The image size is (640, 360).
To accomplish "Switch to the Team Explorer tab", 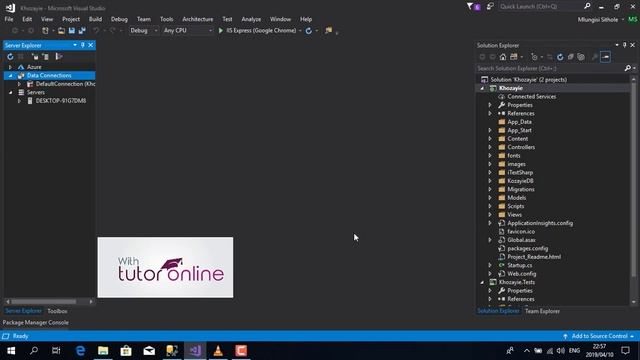I will [542, 311].
